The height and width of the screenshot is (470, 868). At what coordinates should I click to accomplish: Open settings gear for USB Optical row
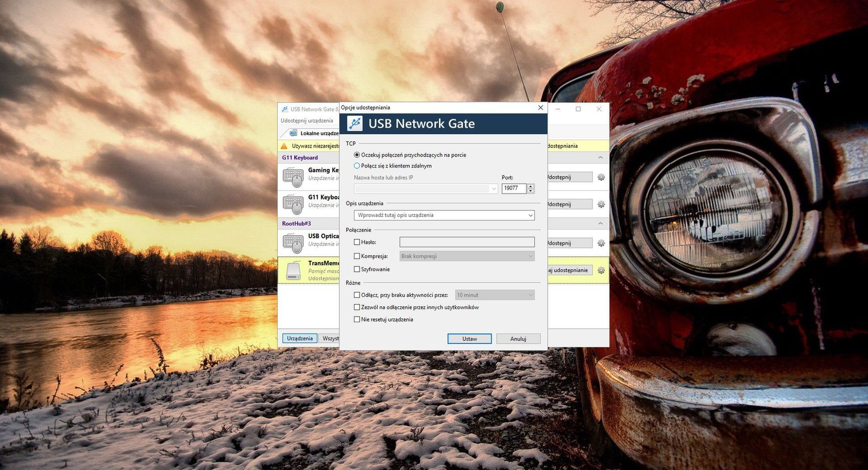pos(601,243)
